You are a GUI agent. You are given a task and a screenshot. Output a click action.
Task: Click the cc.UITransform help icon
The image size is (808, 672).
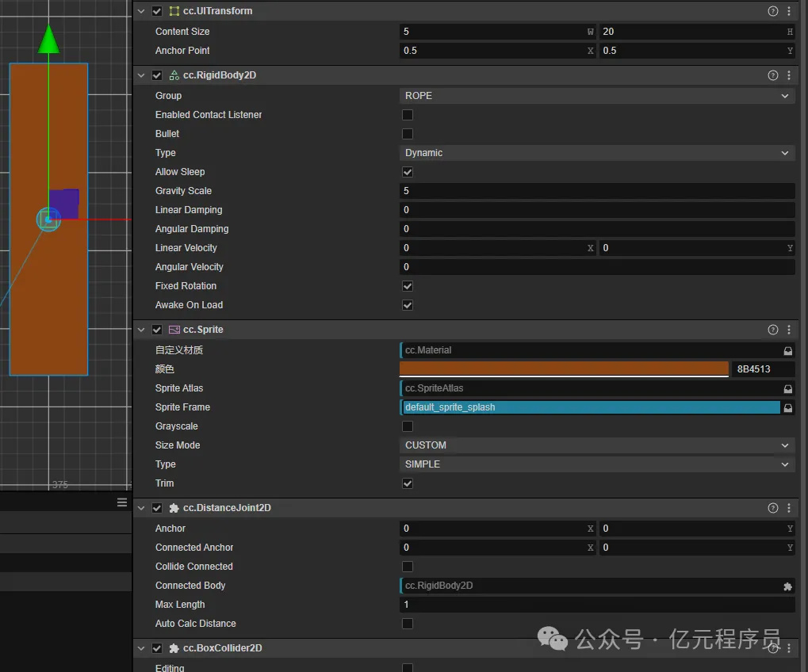pos(772,11)
